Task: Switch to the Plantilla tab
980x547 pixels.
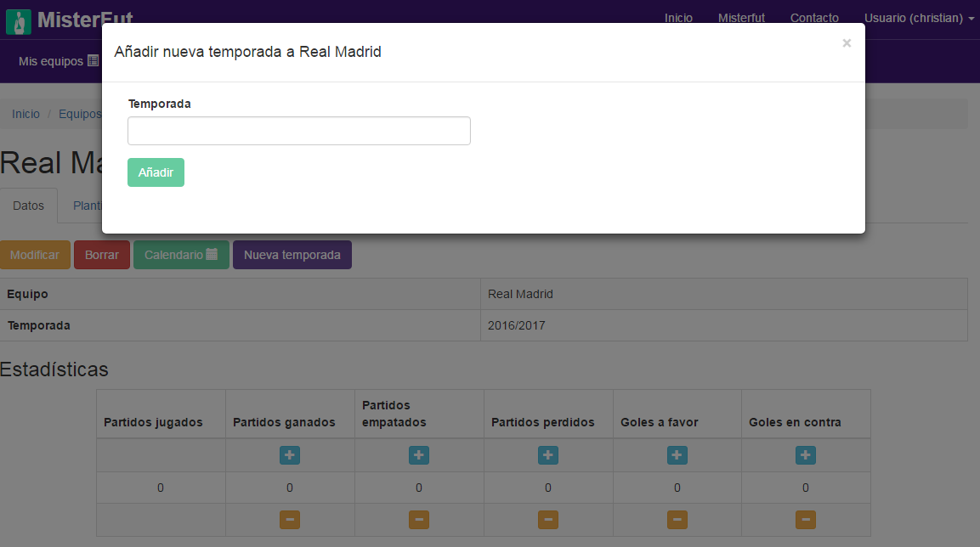Action: (x=88, y=206)
